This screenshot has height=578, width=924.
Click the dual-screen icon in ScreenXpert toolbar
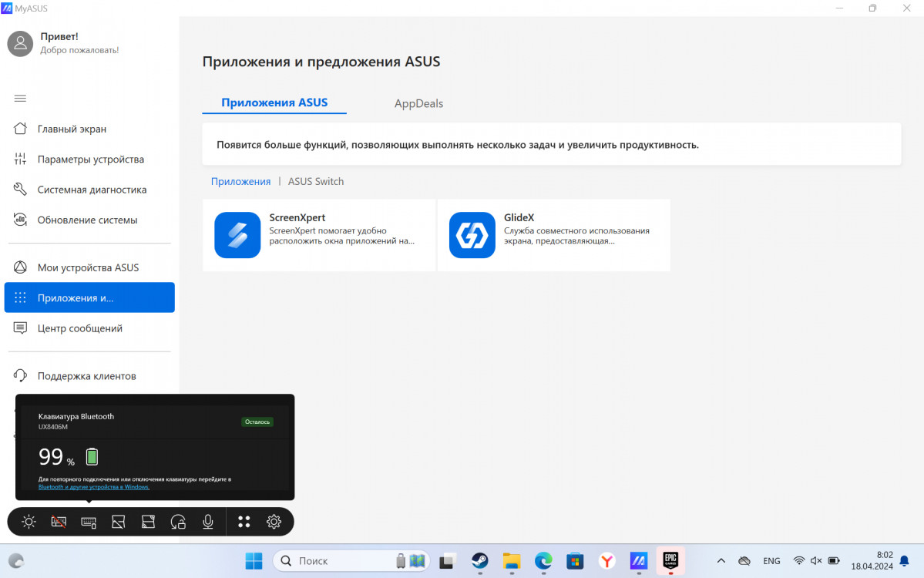148,522
